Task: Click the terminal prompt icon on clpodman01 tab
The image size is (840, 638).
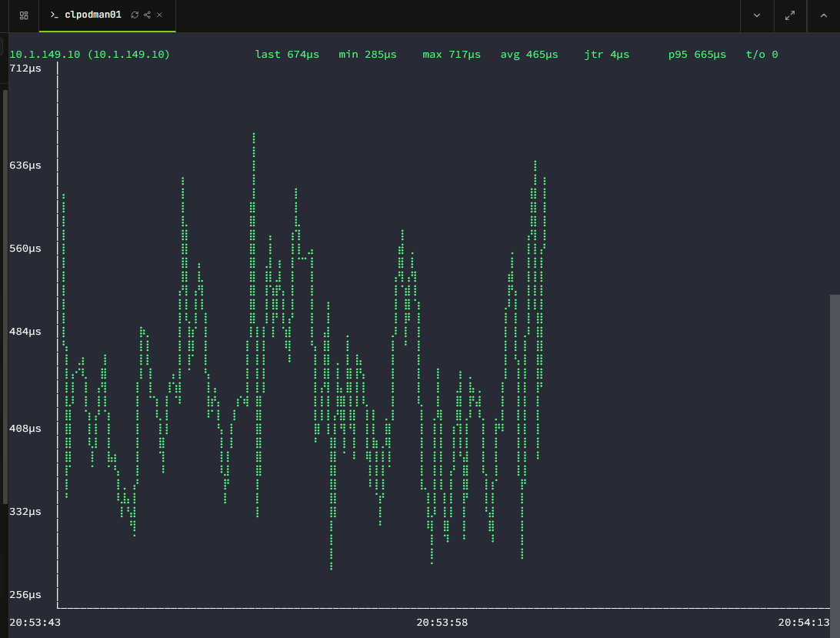Action: point(54,15)
